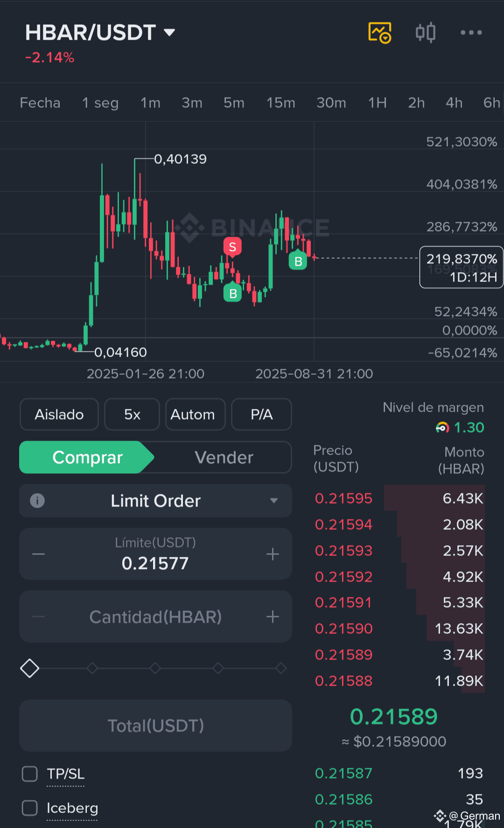Switch to the Vender sell tab
Viewport: 504px width, 828px height.
pos(224,457)
